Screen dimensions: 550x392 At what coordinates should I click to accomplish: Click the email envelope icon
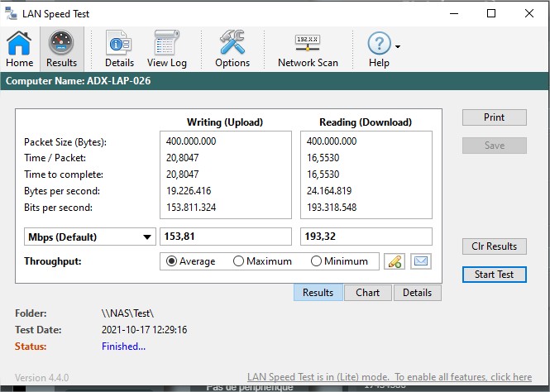point(421,261)
